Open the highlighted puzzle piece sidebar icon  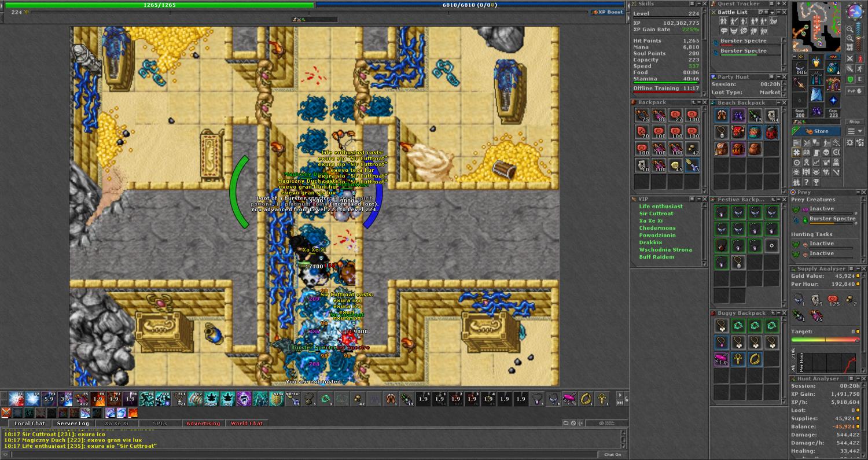pos(797,152)
